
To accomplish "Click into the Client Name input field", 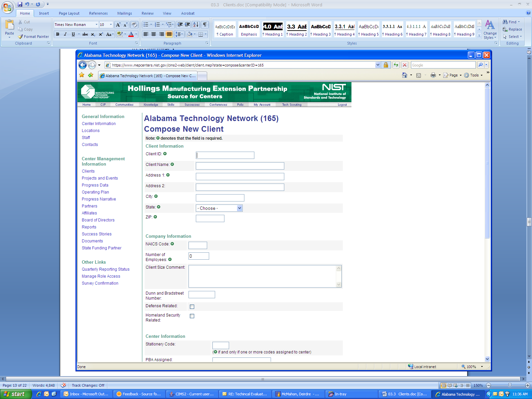I will click(x=240, y=166).
